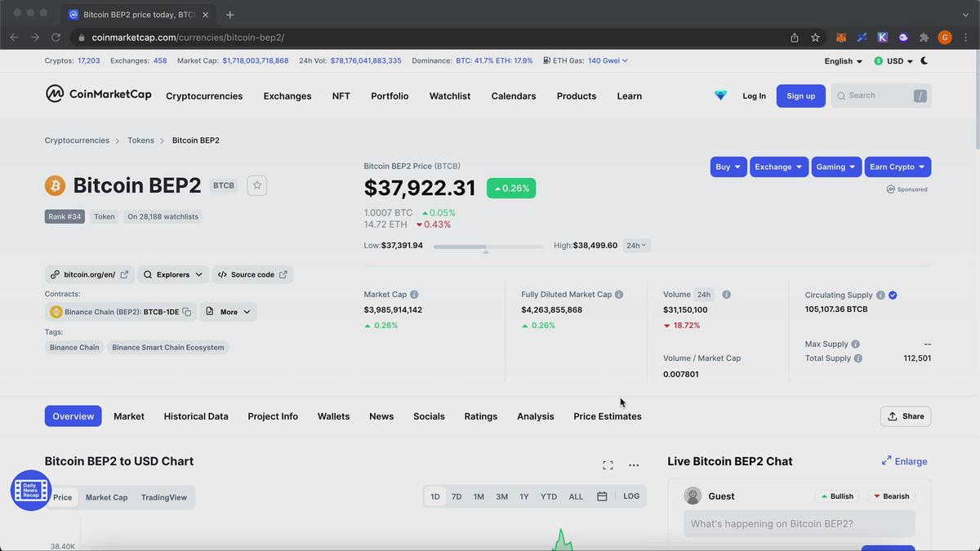Switch chart to TradingView

coord(164,497)
